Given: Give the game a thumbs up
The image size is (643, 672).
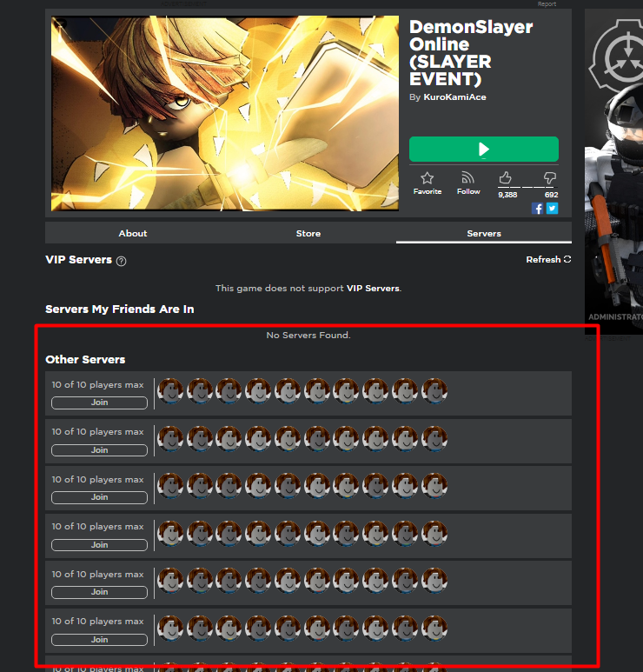Looking at the screenshot, I should pos(506,178).
